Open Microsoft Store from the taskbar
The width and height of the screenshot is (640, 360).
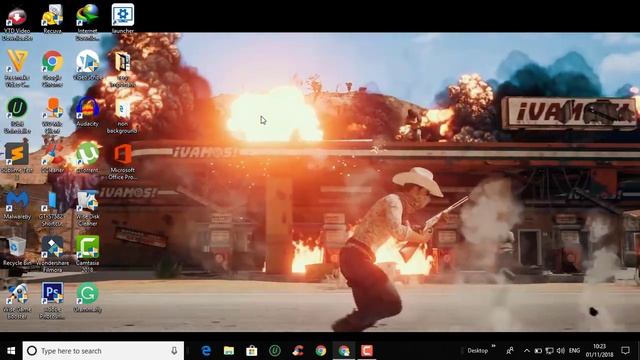click(x=252, y=351)
